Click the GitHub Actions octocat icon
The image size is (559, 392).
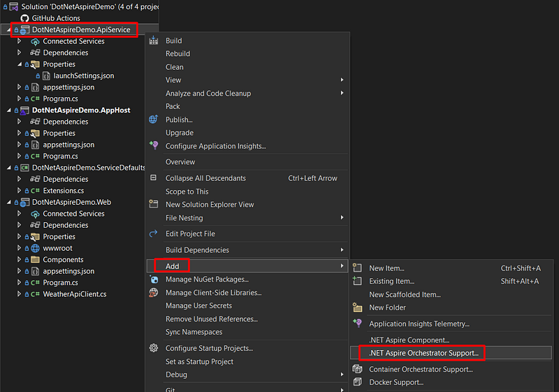[24, 18]
